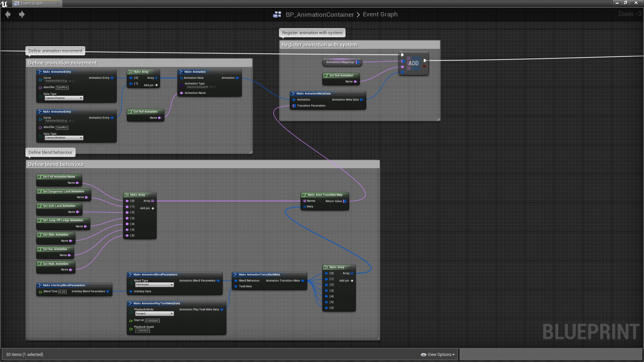Viewport: 644px width, 362px height.
Task: Click the Blend Time 0.25 input field
Action: (62, 292)
